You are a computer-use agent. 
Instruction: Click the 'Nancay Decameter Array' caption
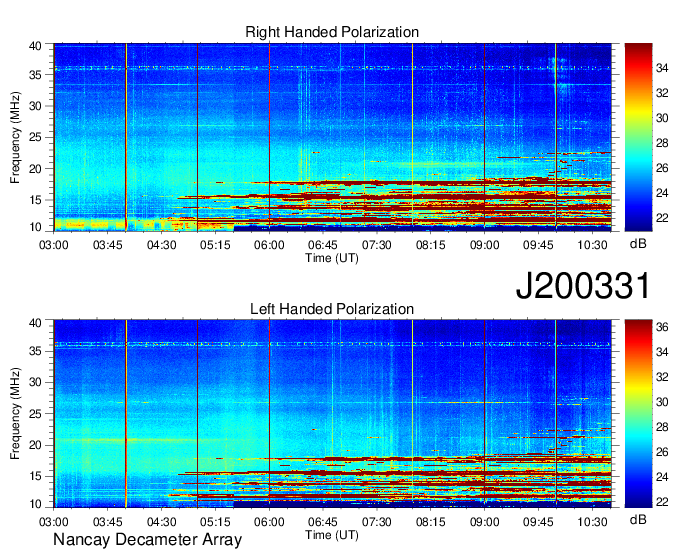tap(147, 540)
